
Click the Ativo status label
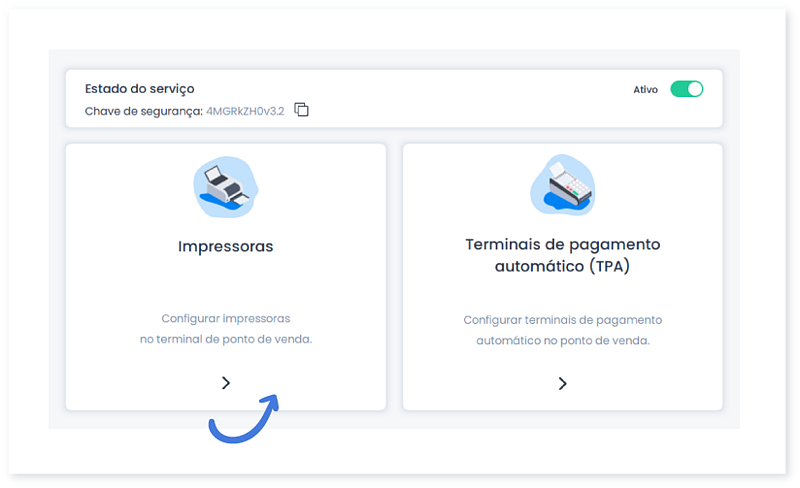[645, 89]
